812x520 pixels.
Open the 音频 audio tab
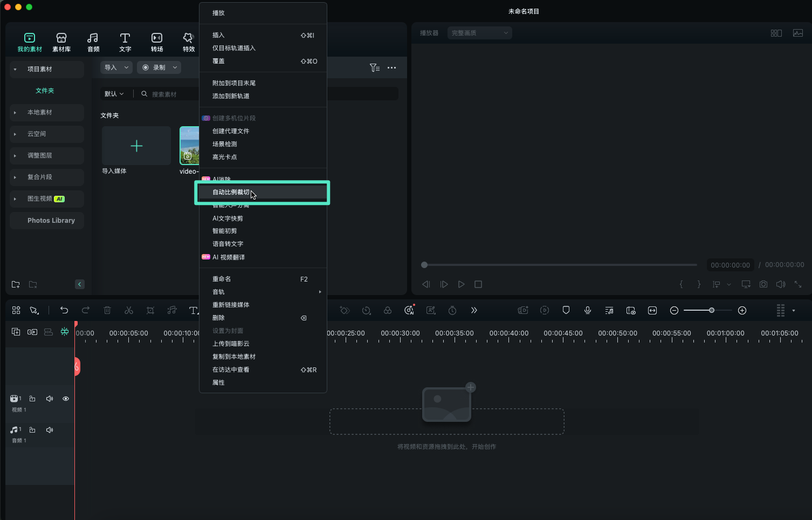click(x=93, y=42)
